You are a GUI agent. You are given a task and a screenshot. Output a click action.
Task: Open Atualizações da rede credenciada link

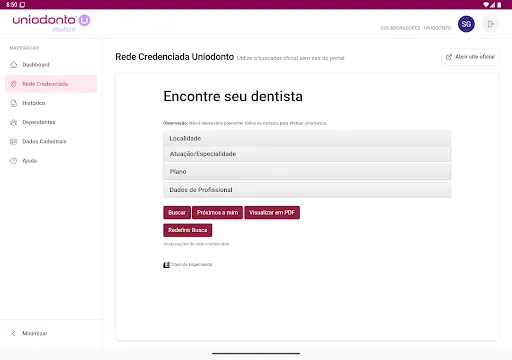click(x=196, y=244)
